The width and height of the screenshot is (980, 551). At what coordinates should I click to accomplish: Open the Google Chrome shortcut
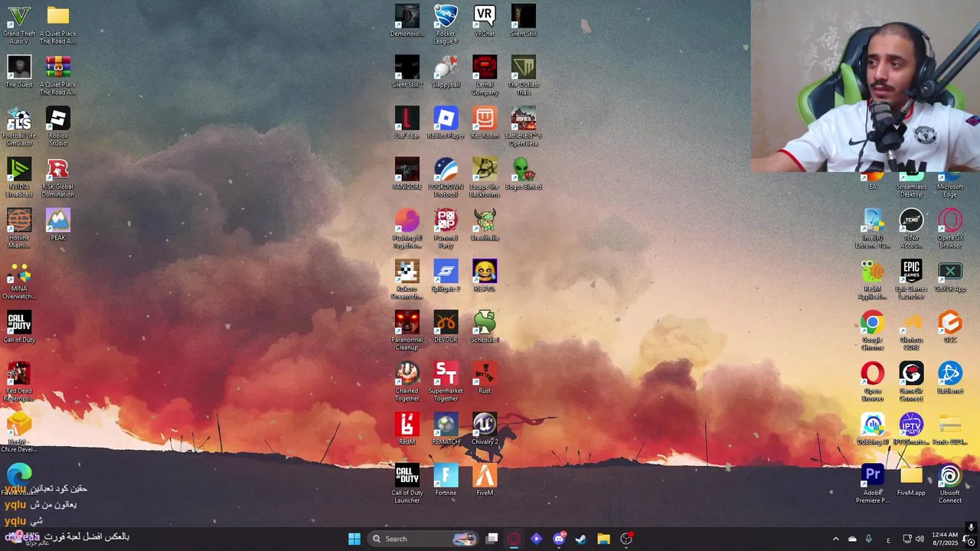tap(872, 331)
